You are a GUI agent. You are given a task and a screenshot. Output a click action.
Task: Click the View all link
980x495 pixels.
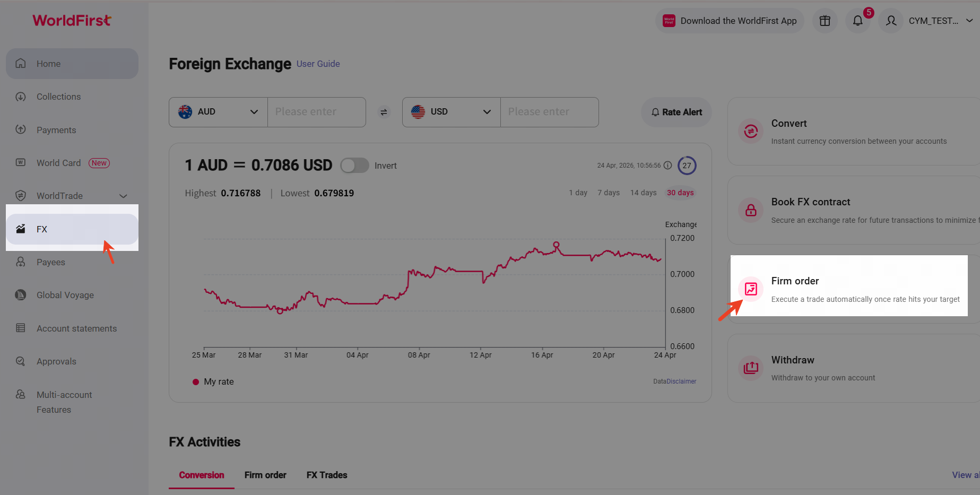click(x=966, y=475)
